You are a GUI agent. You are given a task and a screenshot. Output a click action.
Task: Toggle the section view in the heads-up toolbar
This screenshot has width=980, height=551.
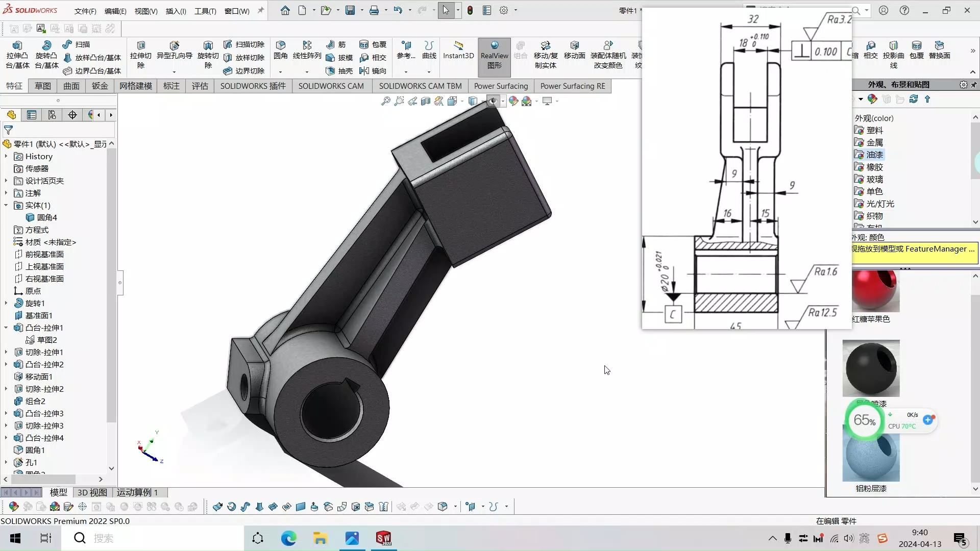click(x=426, y=101)
